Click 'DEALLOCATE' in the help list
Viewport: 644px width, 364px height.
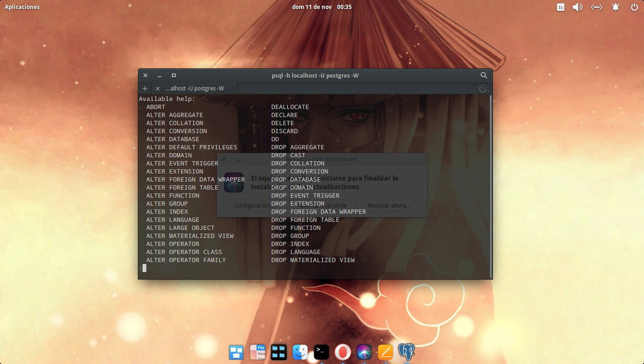click(x=290, y=107)
